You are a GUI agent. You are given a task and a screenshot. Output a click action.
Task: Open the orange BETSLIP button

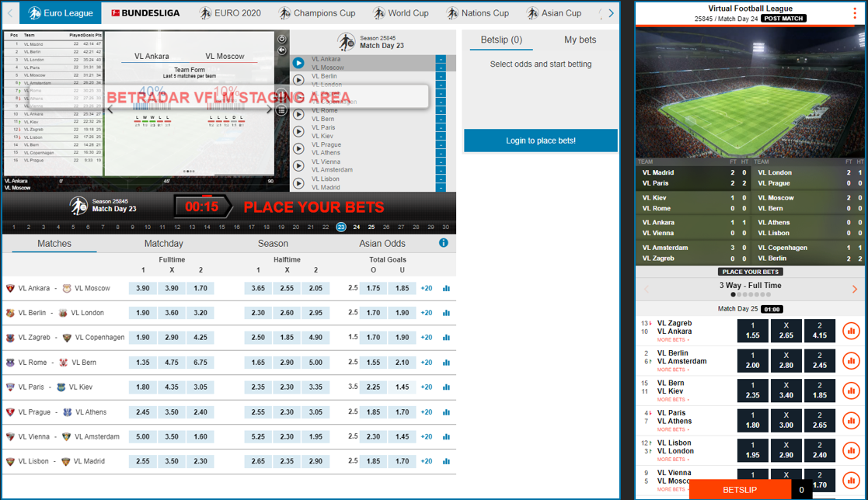tap(740, 490)
